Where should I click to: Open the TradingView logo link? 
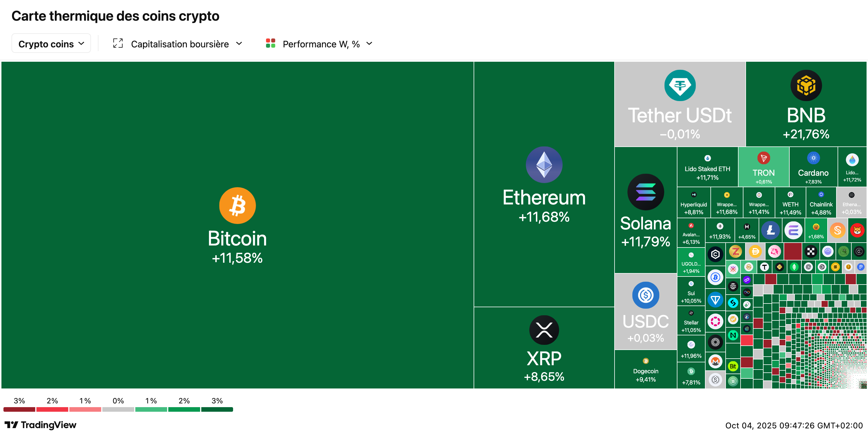coord(40,425)
